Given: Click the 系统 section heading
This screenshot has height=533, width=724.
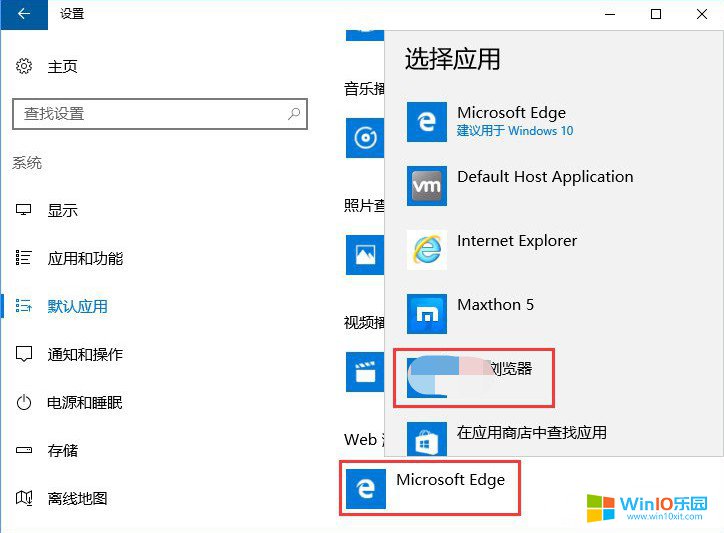Looking at the screenshot, I should click(27, 163).
